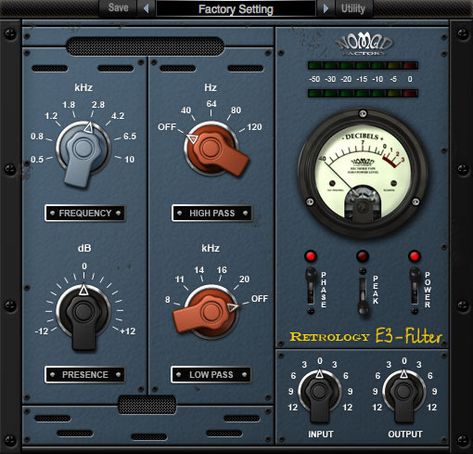473x454 pixels.
Task: Click the Output gain knob
Action: [x=404, y=392]
